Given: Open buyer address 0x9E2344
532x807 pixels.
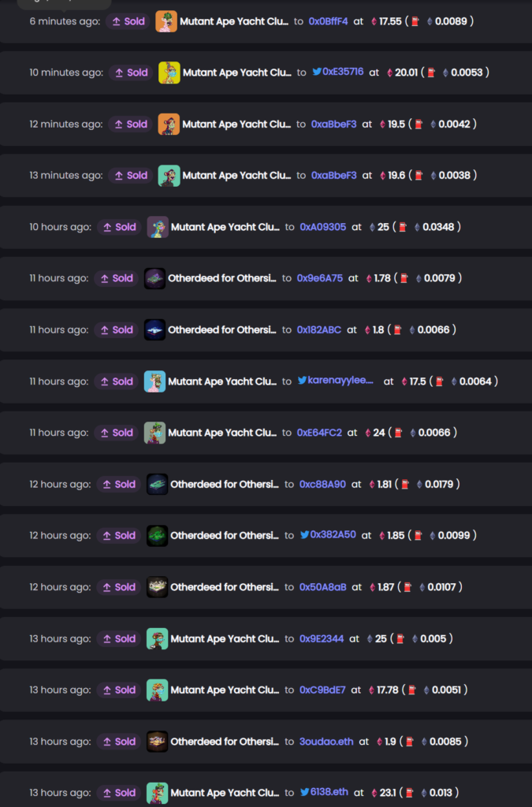Looking at the screenshot, I should pos(322,638).
